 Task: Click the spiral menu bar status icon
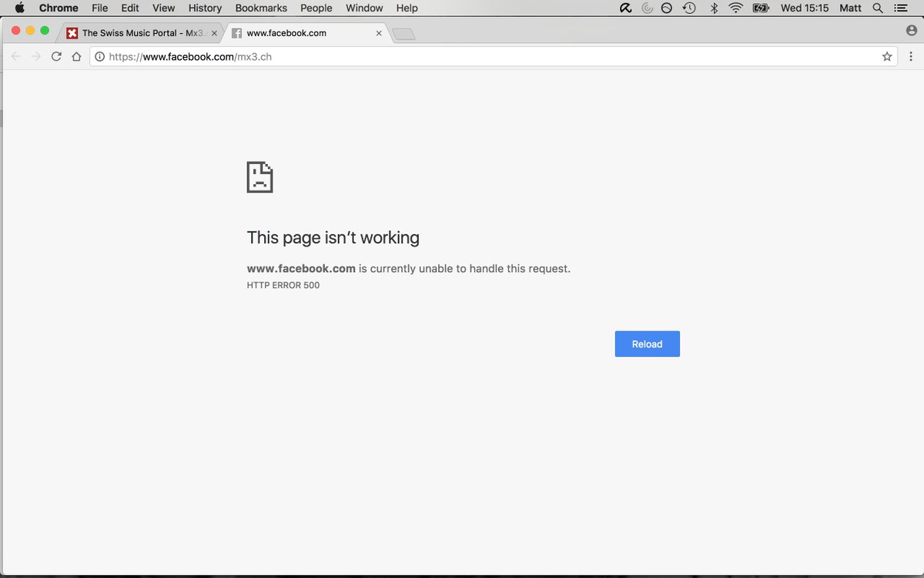648,8
